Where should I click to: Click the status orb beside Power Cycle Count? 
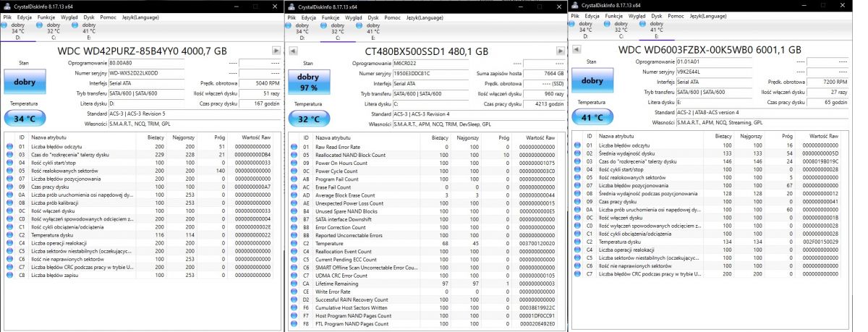(294, 171)
